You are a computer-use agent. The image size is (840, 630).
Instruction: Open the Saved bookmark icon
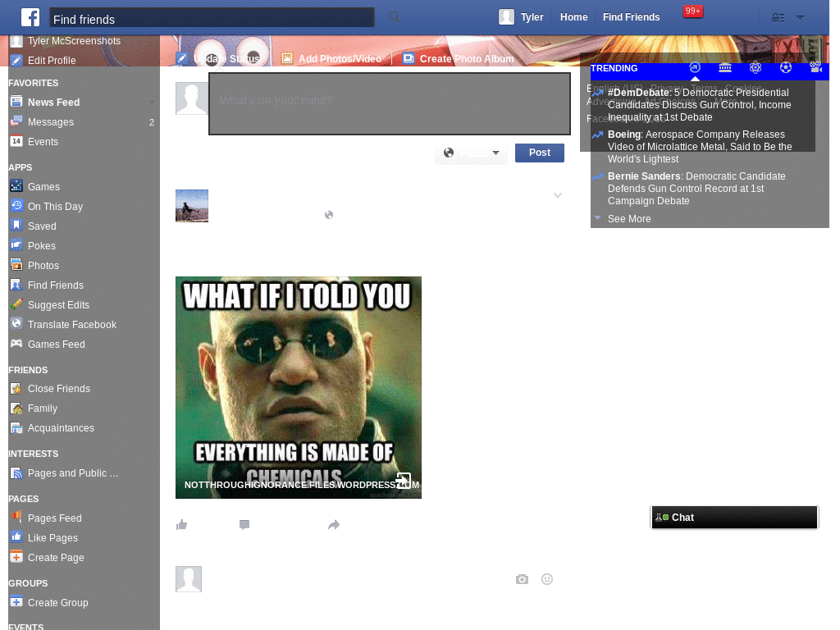coord(16,226)
